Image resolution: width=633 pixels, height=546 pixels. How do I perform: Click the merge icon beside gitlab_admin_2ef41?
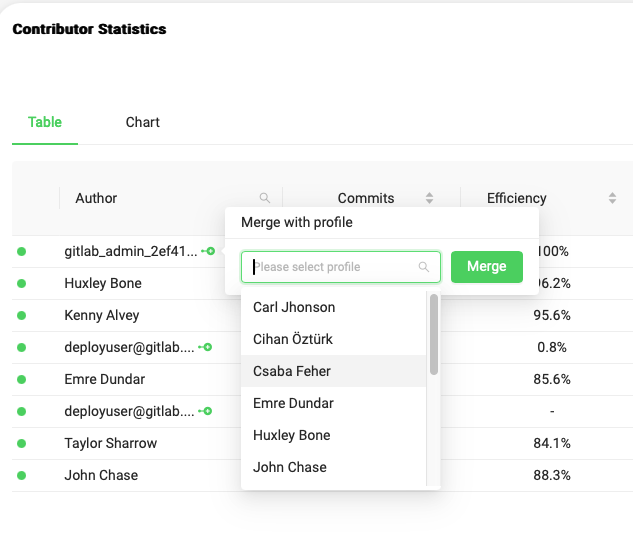207,251
